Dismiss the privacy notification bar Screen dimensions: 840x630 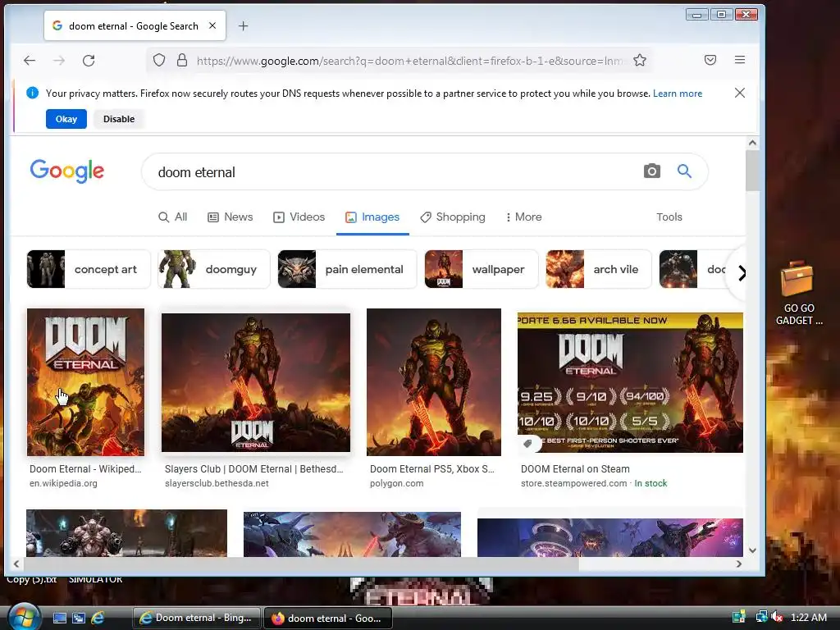click(740, 93)
